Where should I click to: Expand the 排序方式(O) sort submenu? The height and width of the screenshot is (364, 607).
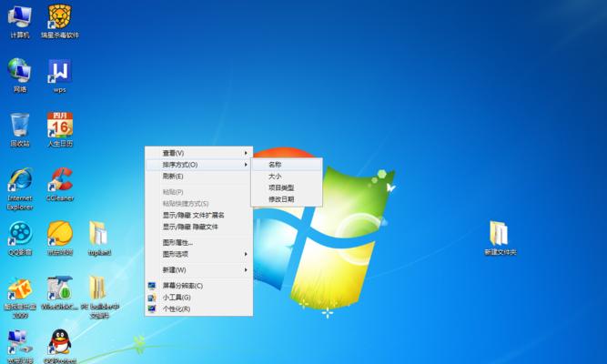click(199, 165)
